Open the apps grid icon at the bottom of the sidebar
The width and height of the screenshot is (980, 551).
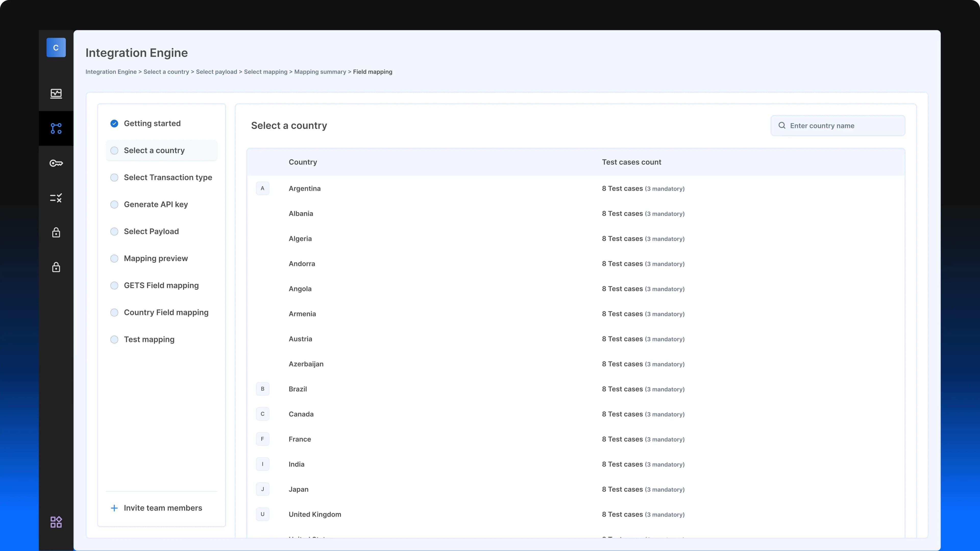(56, 522)
